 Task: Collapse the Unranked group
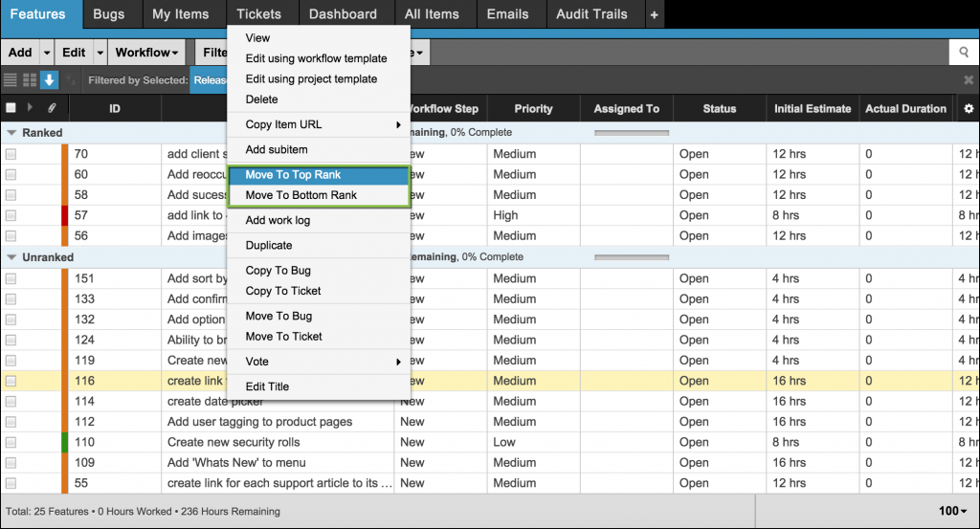[11, 256]
